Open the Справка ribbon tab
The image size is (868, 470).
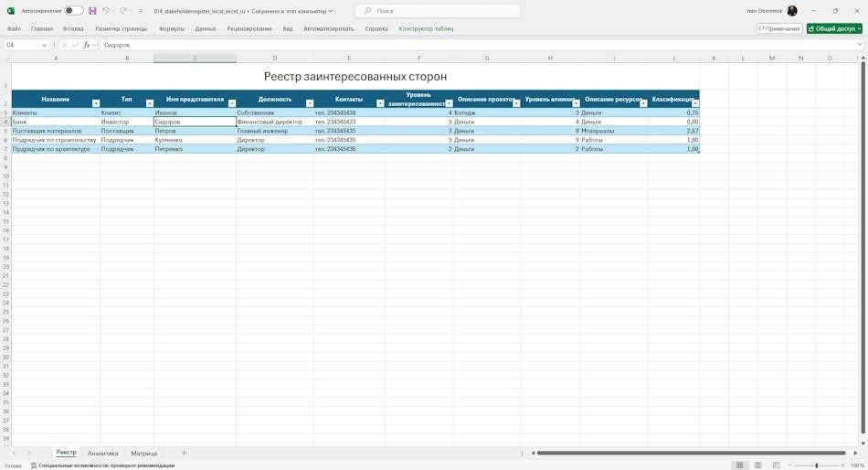click(376, 28)
